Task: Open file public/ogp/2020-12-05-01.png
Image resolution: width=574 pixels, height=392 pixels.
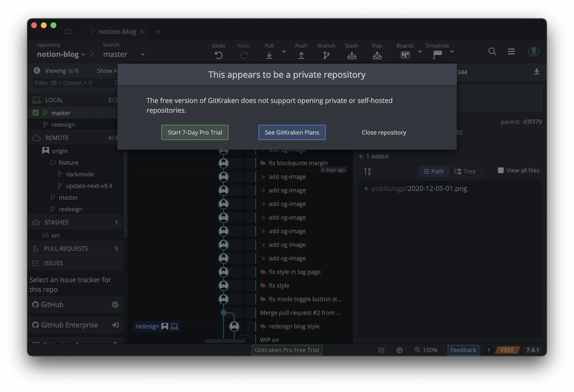Action: tap(419, 189)
